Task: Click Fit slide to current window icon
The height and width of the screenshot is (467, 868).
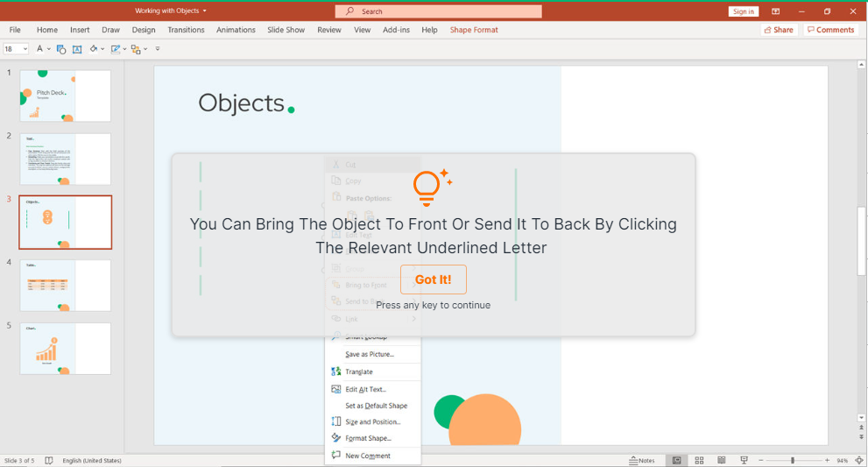Action: (x=859, y=460)
